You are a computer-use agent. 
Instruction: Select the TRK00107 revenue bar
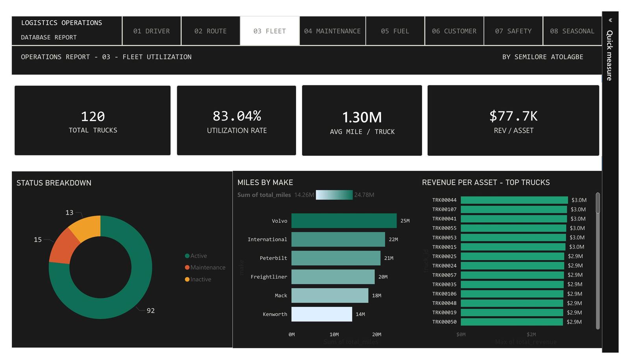514,209
